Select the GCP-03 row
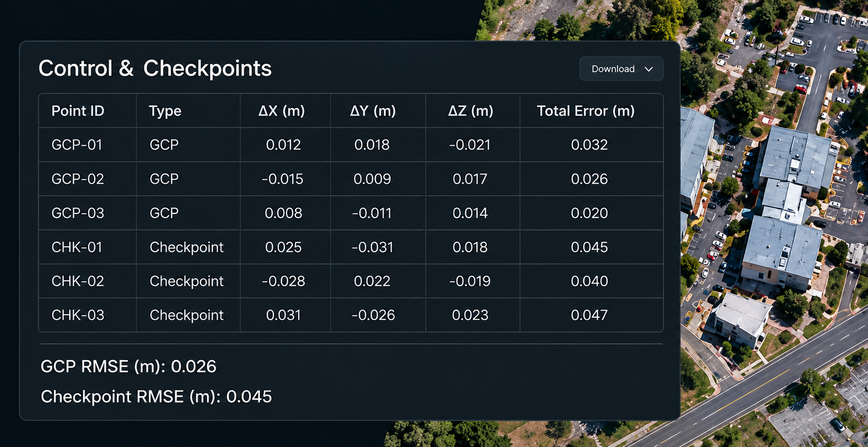The image size is (868, 447). 351,213
